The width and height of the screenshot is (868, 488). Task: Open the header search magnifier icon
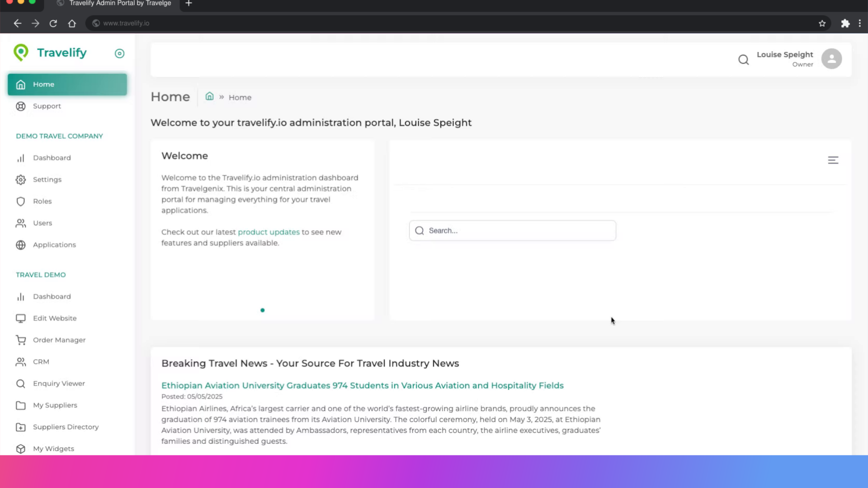744,59
